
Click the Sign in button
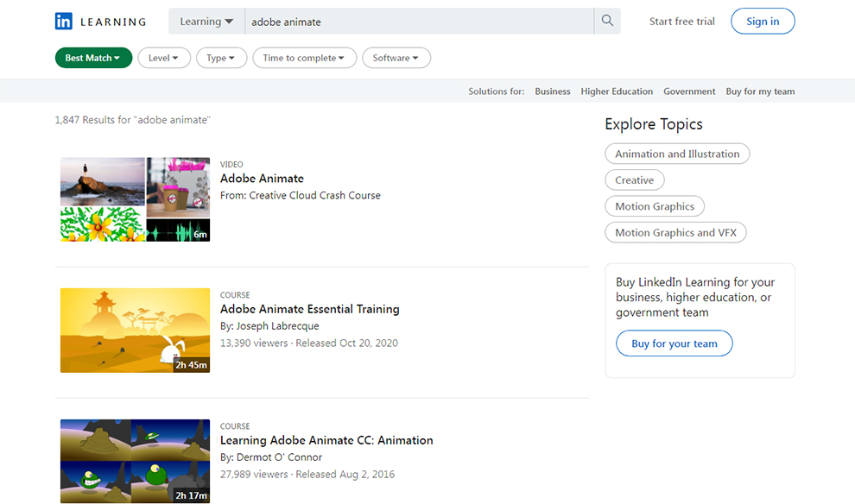click(763, 22)
